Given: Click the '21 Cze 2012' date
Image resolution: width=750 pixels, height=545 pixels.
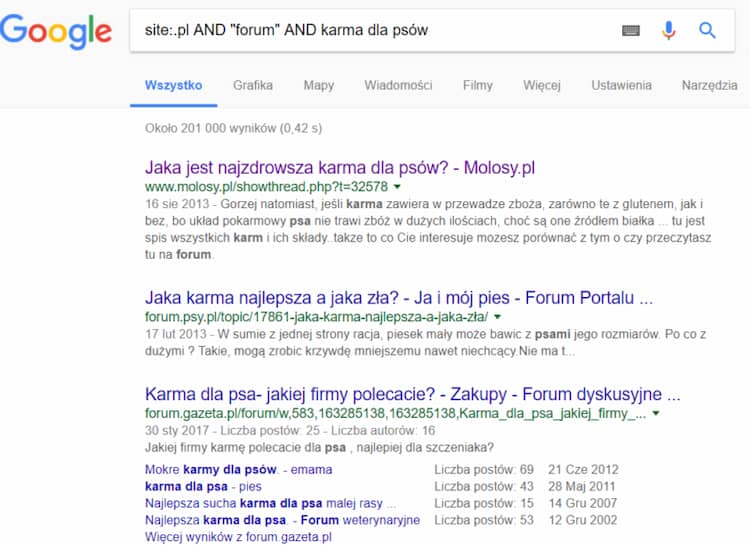Looking at the screenshot, I should pos(584,470).
